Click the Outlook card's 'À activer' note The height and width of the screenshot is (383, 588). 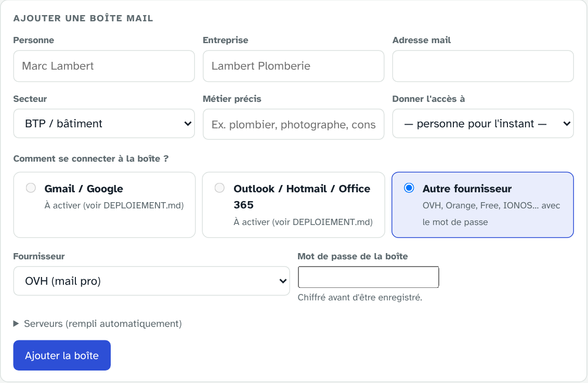pos(303,222)
